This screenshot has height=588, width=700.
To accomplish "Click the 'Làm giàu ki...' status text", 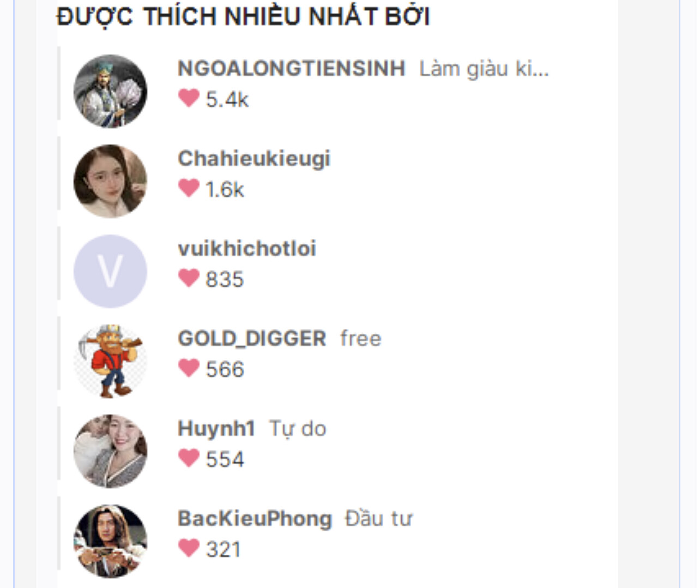I will click(x=484, y=69).
